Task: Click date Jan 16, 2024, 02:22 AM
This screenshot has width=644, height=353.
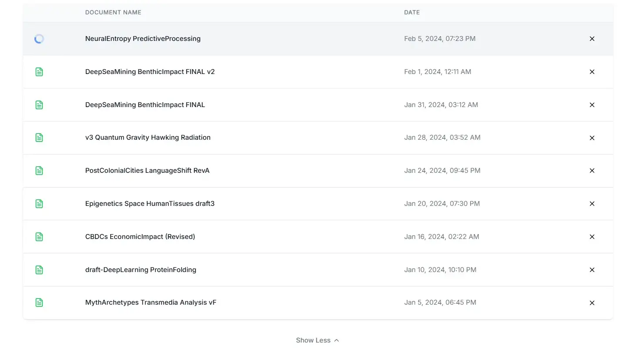Action: pos(442,237)
